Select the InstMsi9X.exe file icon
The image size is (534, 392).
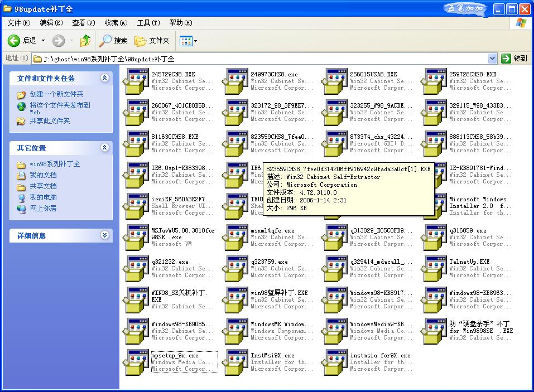235,363
